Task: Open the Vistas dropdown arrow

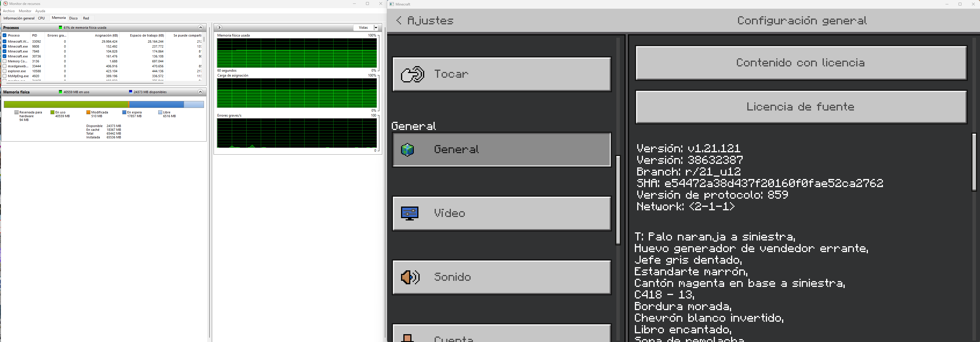Action: [x=376, y=28]
